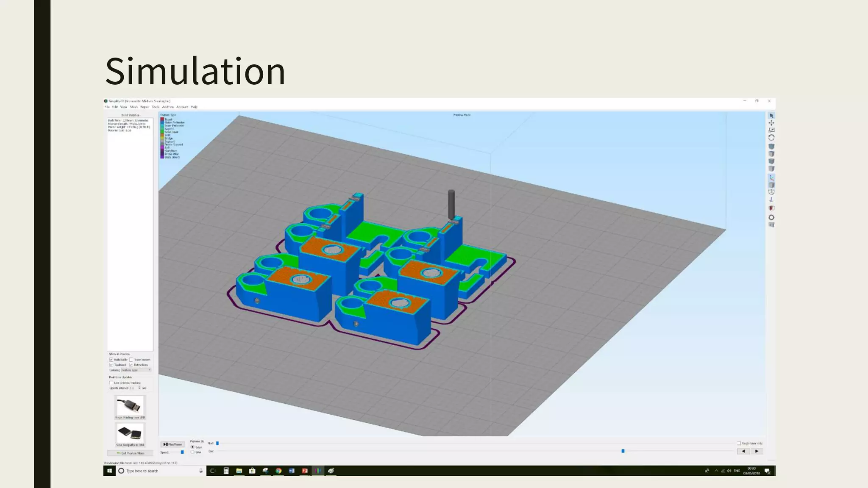Open the notification center icon
868x488 pixels.
(x=768, y=471)
